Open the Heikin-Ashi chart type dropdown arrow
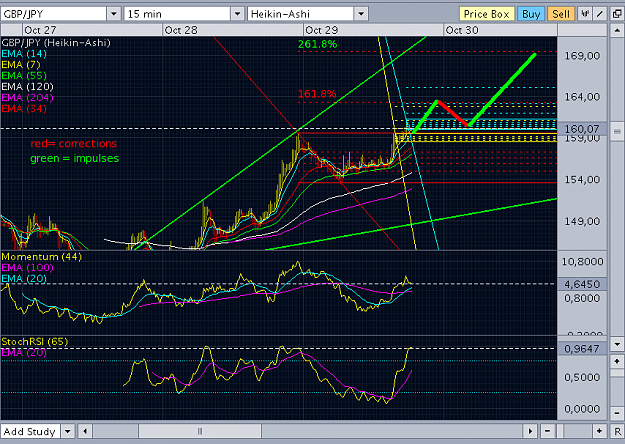 tap(361, 14)
